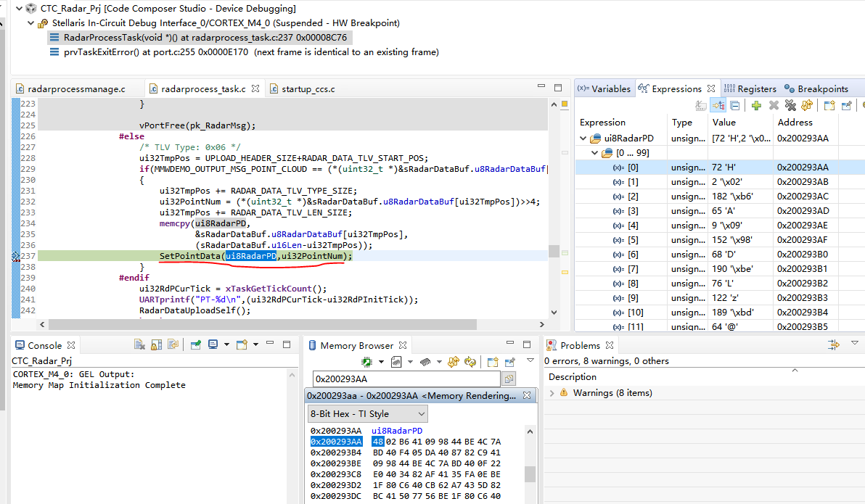Click Collapse All icon in Expressions view
The width and height of the screenshot is (865, 504).
point(735,105)
